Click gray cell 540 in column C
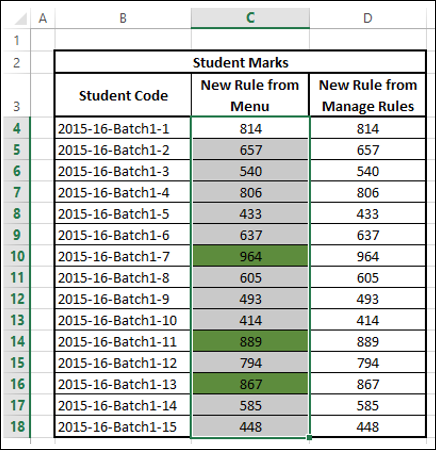The width and height of the screenshot is (436, 450). (250, 171)
